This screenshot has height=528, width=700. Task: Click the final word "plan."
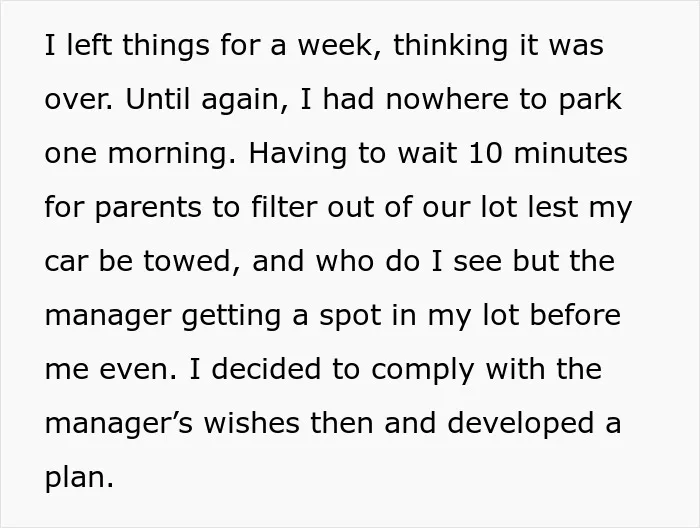click(x=79, y=479)
